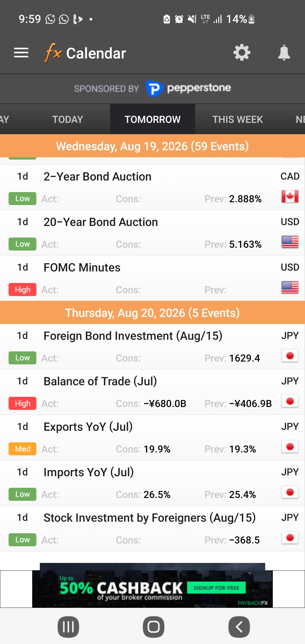
Task: Click SIGNUP FOR FREE cashback button
Action: coord(216,588)
